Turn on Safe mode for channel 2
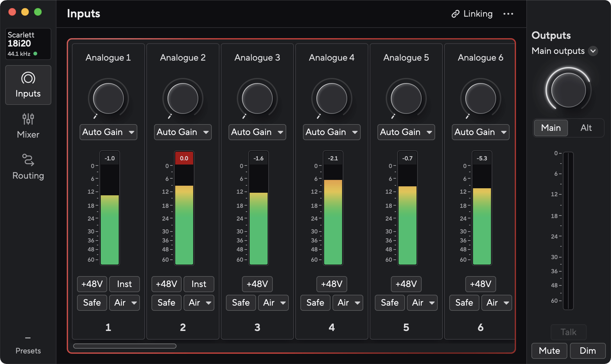This screenshot has width=611, height=364. pyautogui.click(x=167, y=303)
